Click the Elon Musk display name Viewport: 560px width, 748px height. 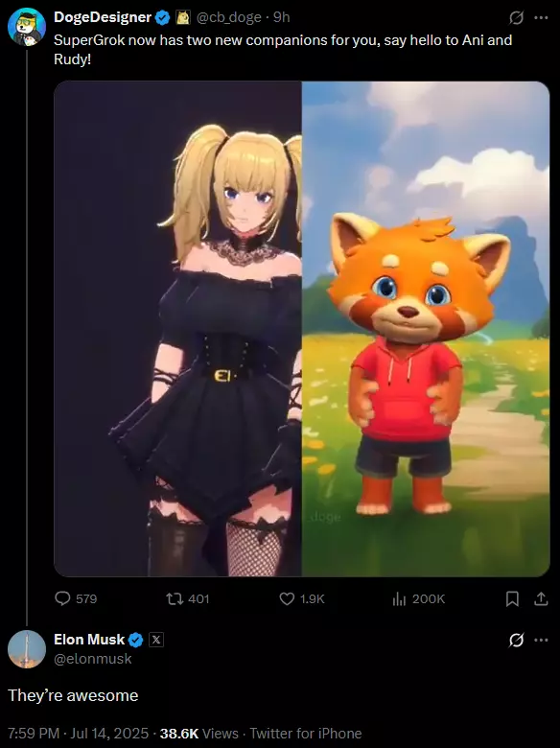point(89,640)
